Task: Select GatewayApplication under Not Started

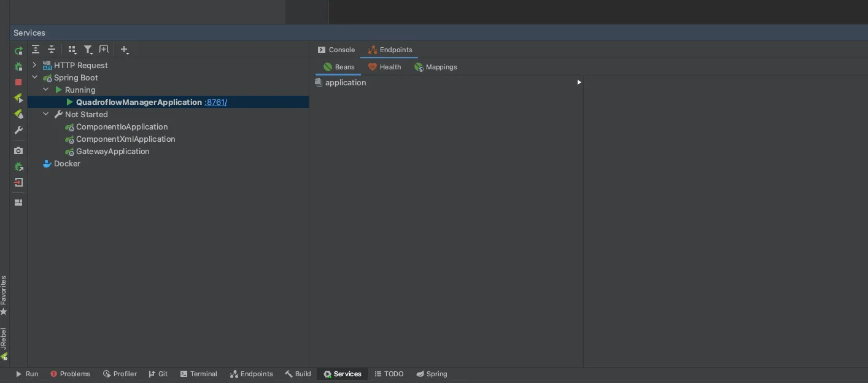Action: (112, 151)
